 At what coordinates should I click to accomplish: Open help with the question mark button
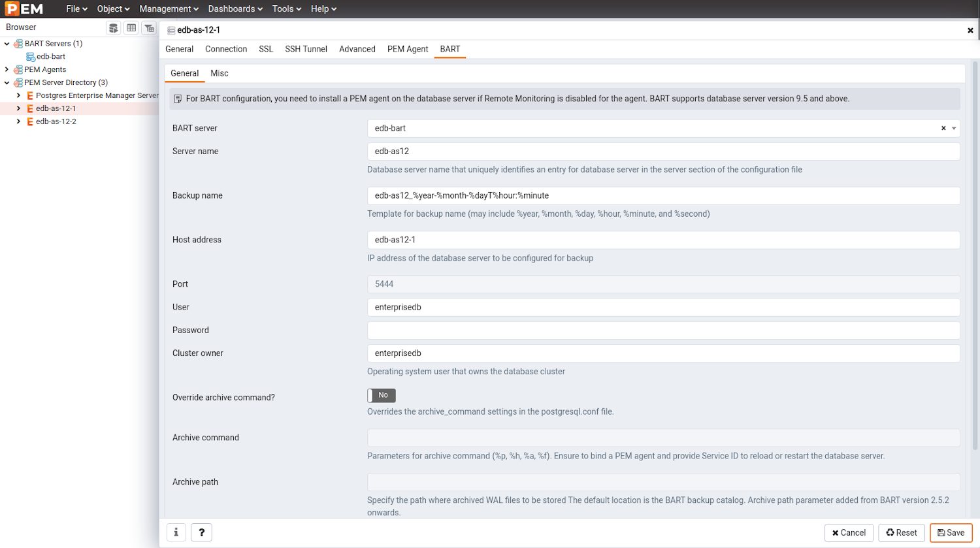(202, 532)
